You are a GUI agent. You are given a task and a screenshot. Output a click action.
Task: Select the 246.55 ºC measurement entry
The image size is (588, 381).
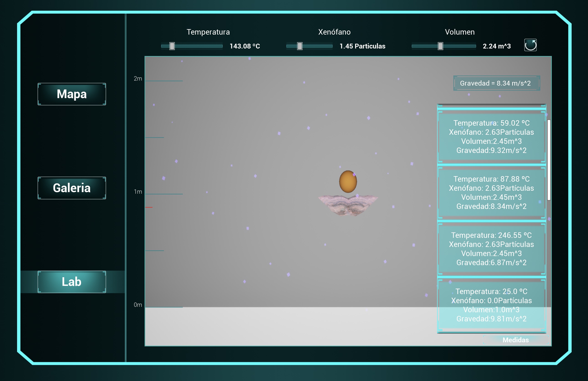pyautogui.click(x=491, y=249)
